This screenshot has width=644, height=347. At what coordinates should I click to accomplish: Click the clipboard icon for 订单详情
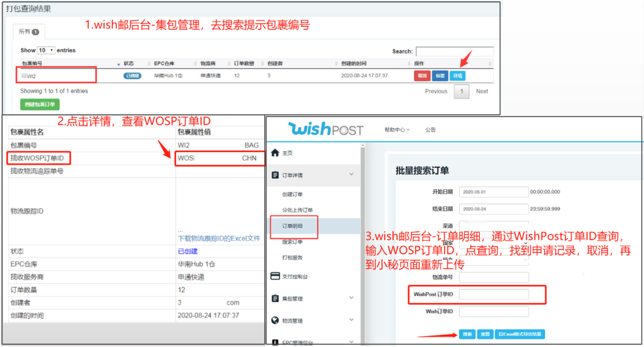[275, 175]
